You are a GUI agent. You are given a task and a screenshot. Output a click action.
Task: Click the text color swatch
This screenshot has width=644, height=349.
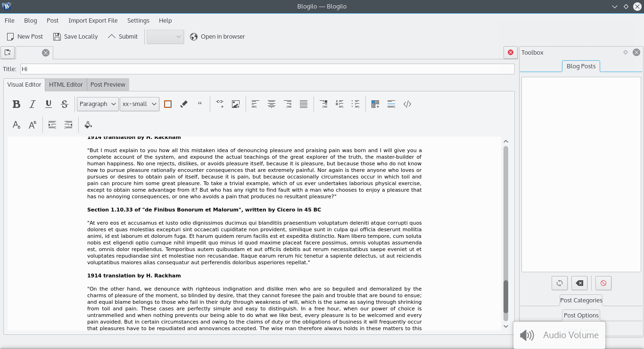point(168,104)
